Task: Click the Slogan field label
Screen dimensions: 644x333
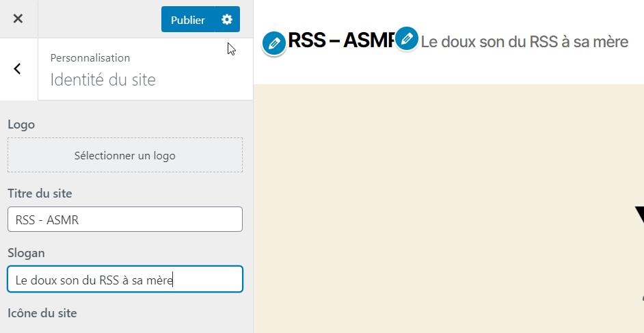Action: (x=26, y=254)
